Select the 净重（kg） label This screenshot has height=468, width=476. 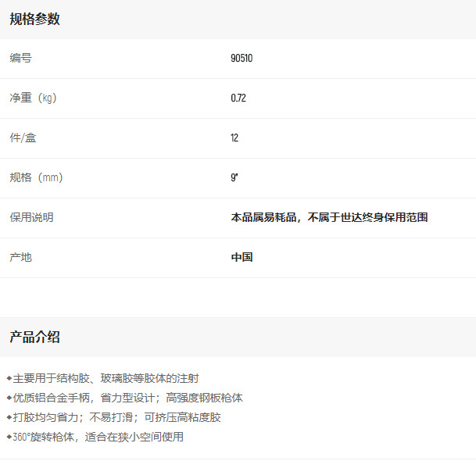click(33, 98)
